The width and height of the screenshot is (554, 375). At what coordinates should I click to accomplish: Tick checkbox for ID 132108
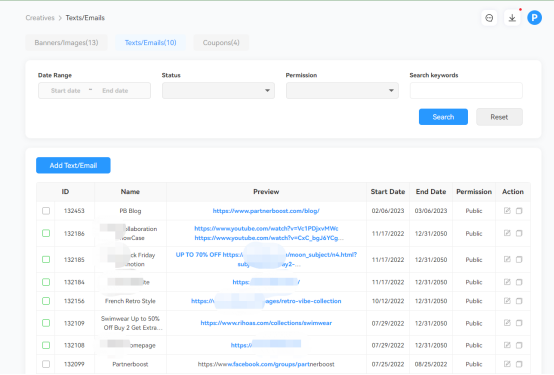(46, 345)
